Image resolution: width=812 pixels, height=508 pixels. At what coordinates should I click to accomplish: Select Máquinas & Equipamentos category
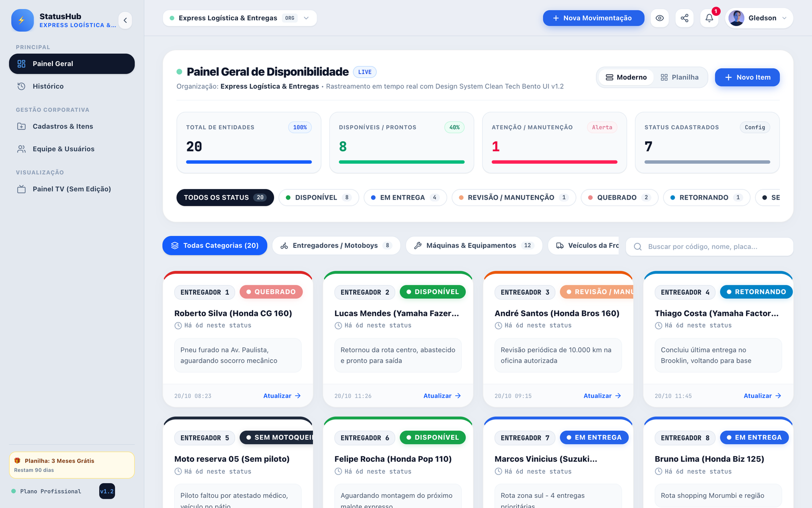pos(474,245)
